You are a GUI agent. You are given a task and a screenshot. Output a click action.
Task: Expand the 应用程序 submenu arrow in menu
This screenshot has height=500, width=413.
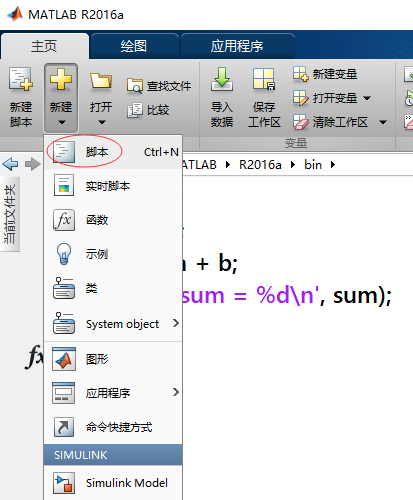click(176, 392)
